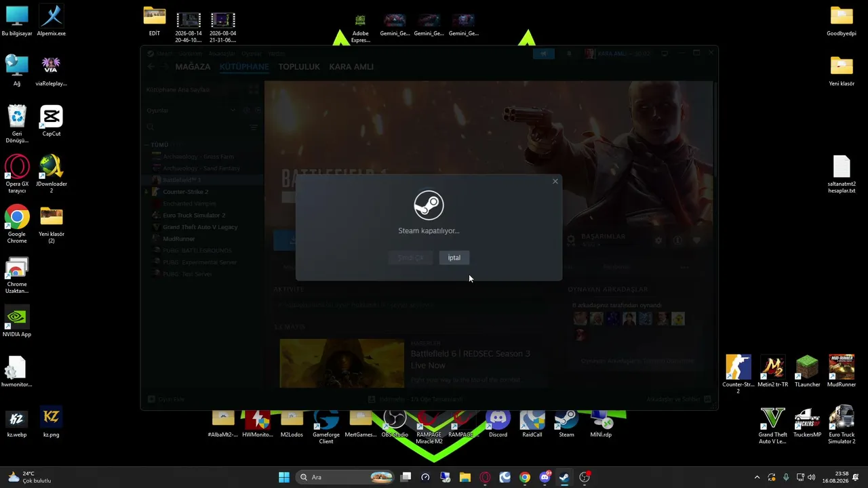Open the HWMonitor desktop shortcut

258,424
